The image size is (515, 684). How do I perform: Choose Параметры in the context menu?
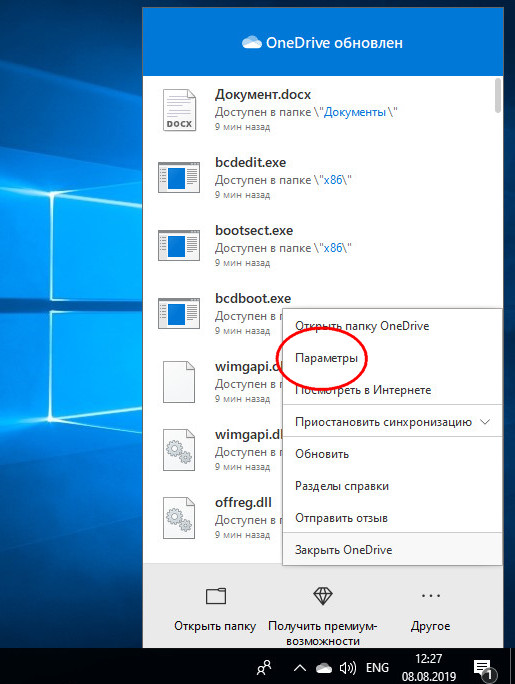pyautogui.click(x=392, y=358)
